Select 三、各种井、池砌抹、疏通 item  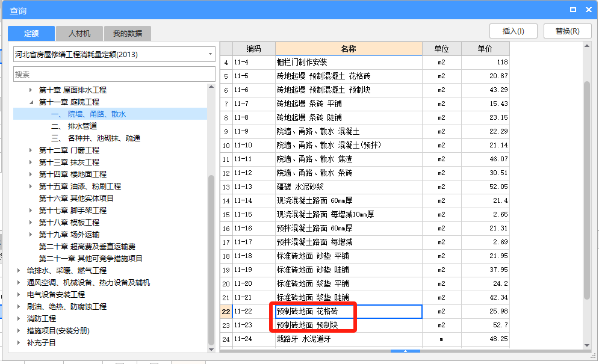[x=96, y=138]
